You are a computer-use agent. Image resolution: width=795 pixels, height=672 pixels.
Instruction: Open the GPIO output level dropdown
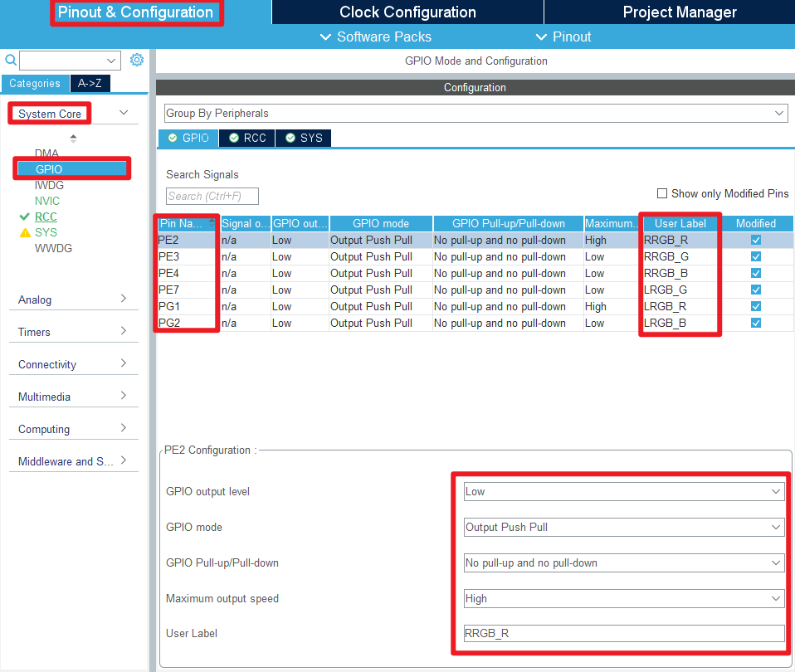pos(624,492)
